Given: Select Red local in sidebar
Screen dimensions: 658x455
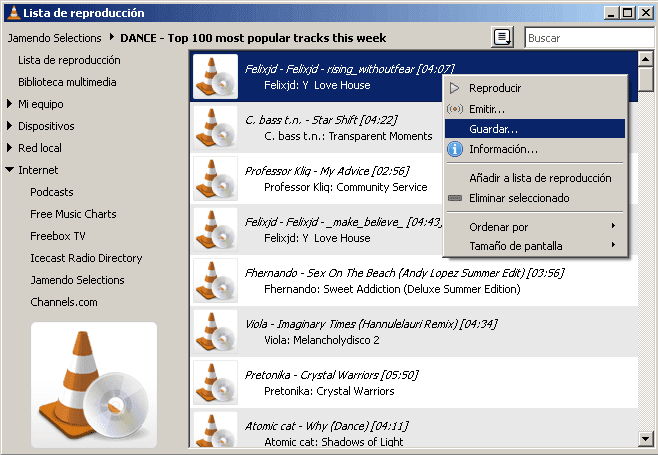Looking at the screenshot, I should coord(40,148).
